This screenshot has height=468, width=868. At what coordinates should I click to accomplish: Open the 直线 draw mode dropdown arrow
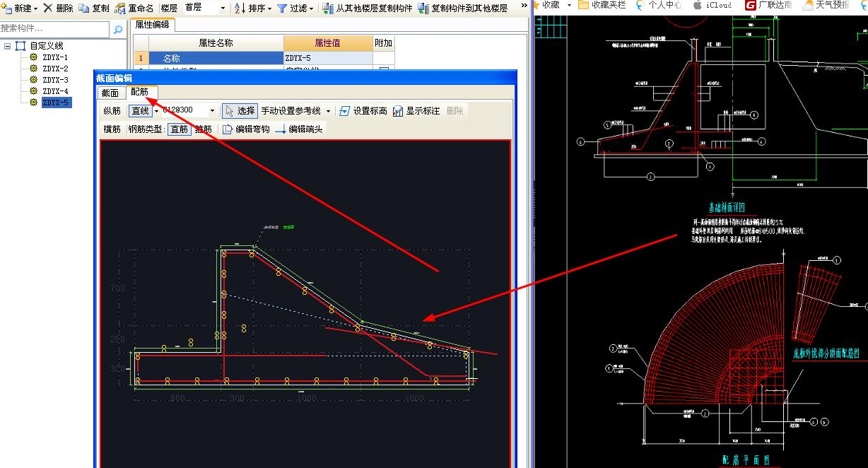pyautogui.click(x=156, y=111)
